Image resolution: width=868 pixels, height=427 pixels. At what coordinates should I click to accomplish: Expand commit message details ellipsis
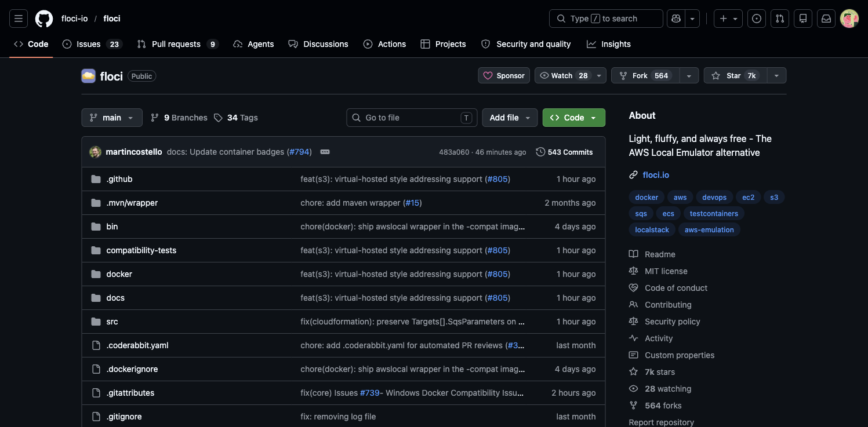coord(325,152)
